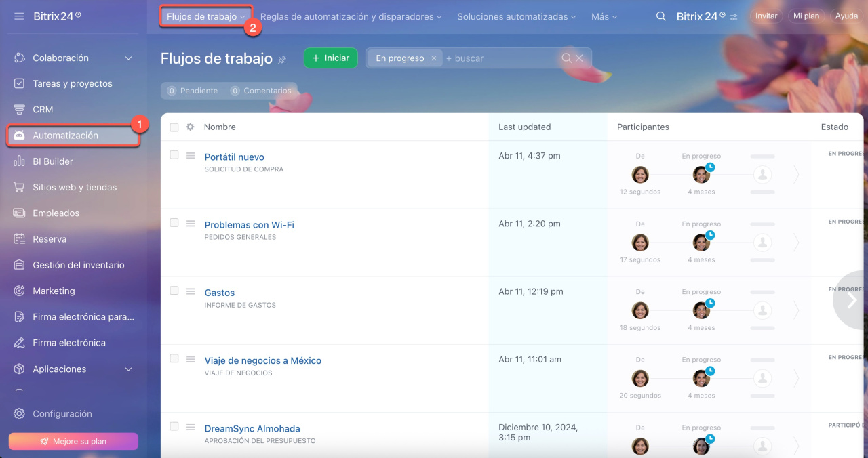Screen dimensions: 868x458
Task: Toggle the select-all checkbox in table header
Action: pos(174,127)
